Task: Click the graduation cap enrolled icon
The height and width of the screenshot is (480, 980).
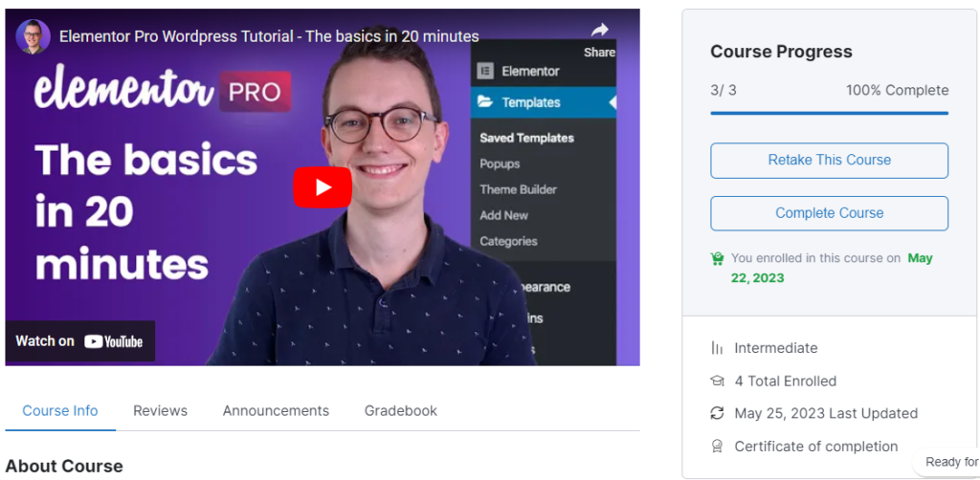Action: click(717, 381)
